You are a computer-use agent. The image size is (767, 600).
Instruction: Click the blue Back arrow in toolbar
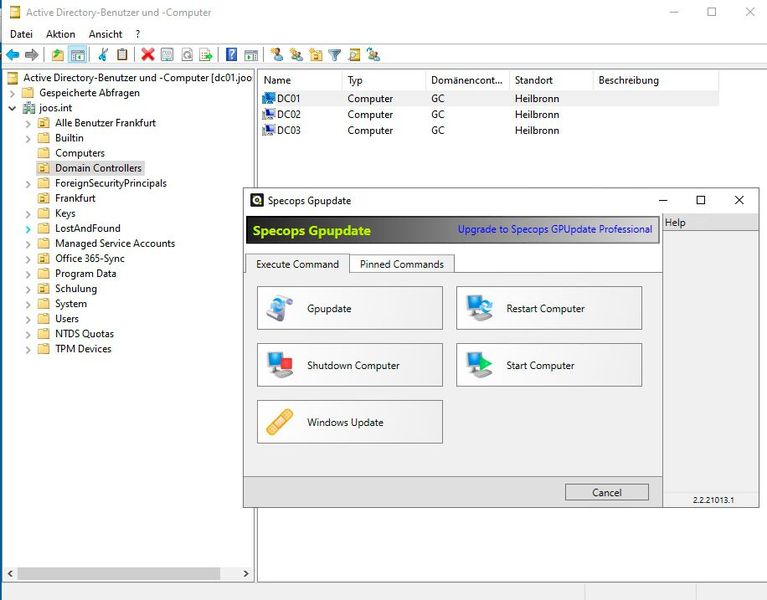[13, 55]
